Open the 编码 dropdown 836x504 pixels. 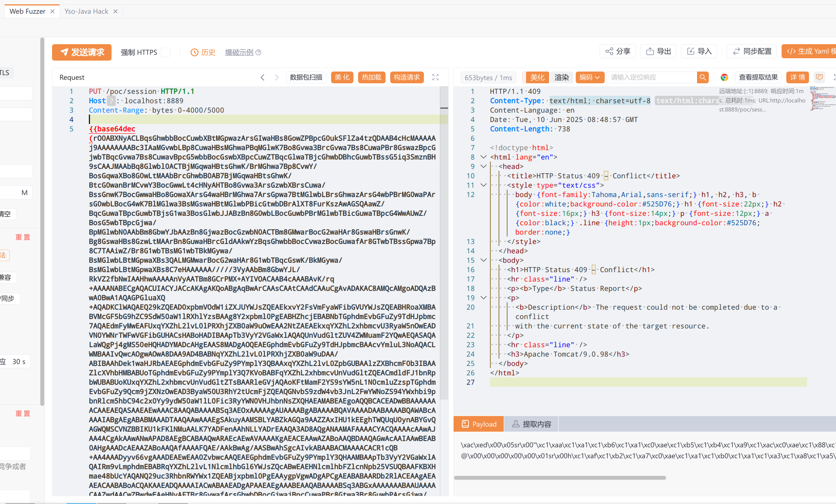tap(589, 77)
